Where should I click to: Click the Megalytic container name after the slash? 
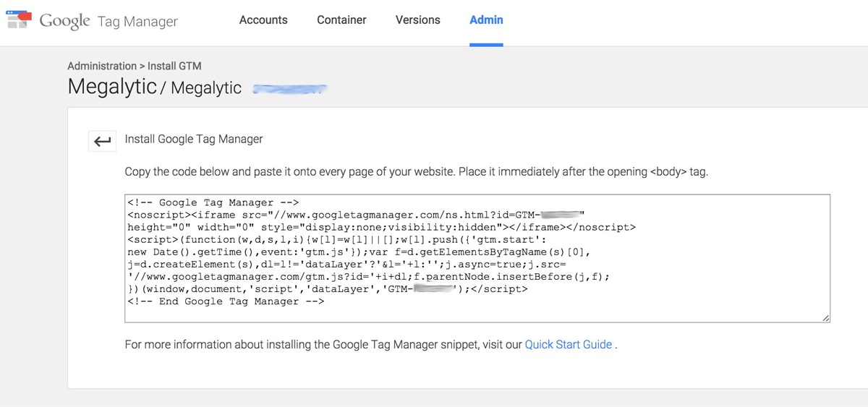(206, 88)
